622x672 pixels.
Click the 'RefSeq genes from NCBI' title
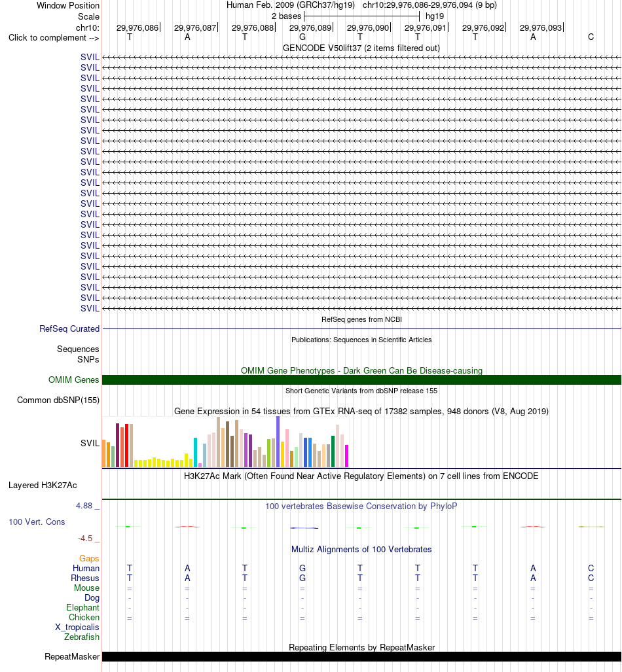pyautogui.click(x=361, y=319)
